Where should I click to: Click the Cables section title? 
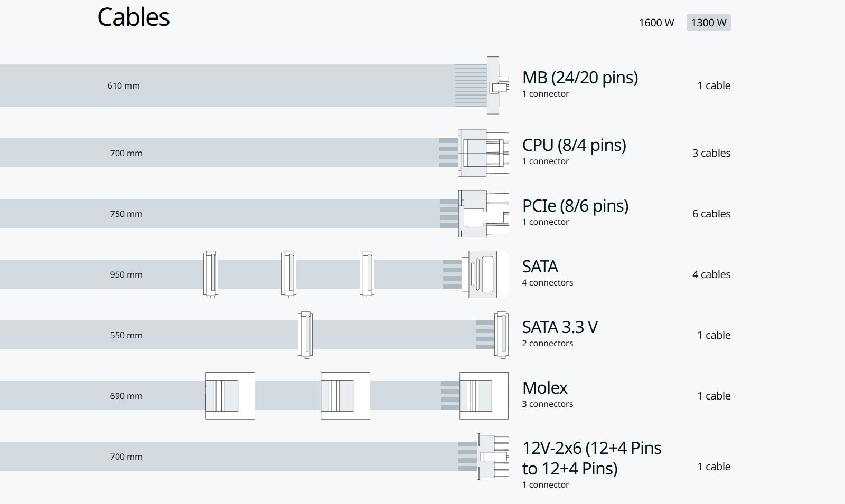tap(134, 17)
